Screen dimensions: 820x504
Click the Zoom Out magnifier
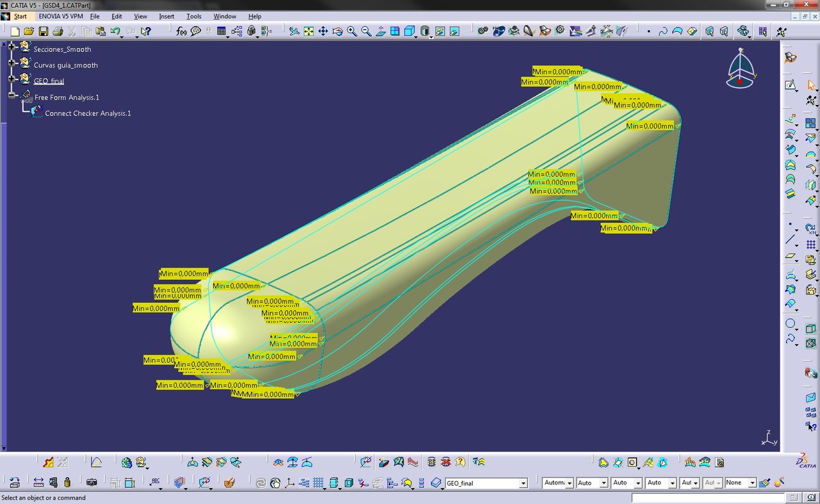coord(366,31)
